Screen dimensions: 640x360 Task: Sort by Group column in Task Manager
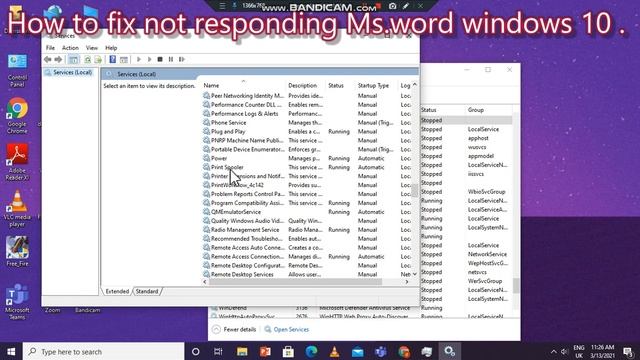[476, 110]
